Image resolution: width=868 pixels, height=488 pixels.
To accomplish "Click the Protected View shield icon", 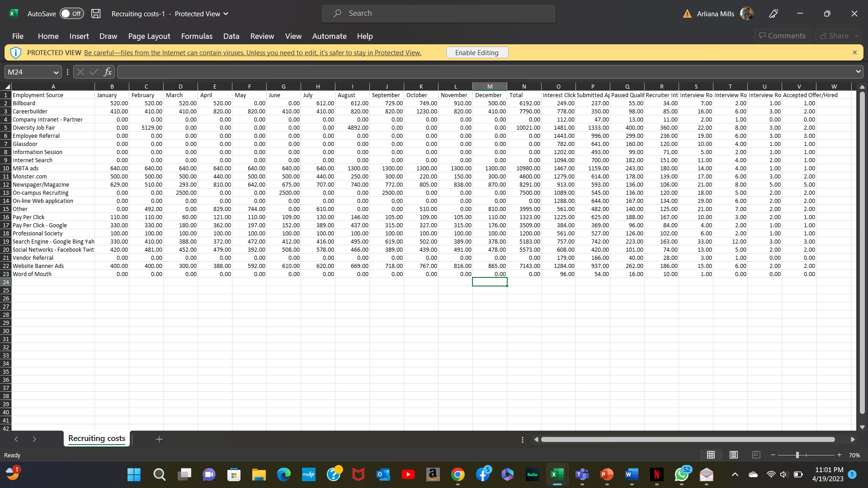I will pos(16,53).
